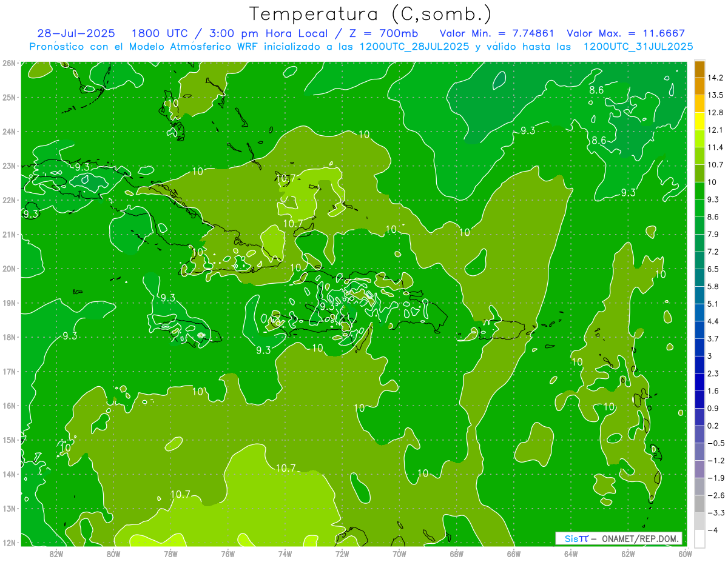Click the '64W' longitude axis label
Image resolution: width=728 pixels, height=562 pixels.
571,554
